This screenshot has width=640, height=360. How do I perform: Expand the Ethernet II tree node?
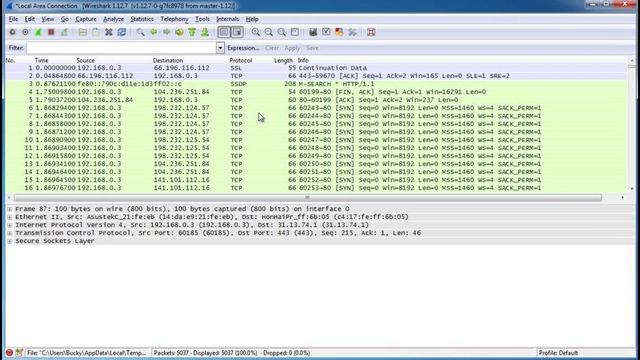(9, 217)
